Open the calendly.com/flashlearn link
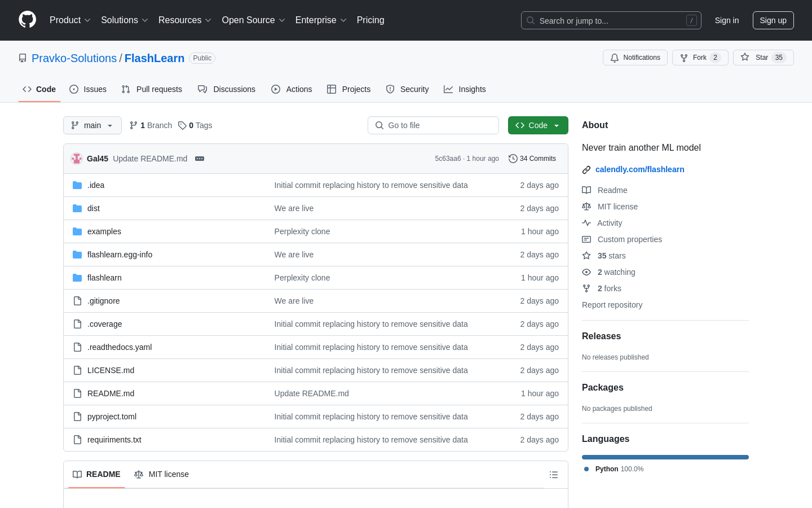 pos(640,169)
